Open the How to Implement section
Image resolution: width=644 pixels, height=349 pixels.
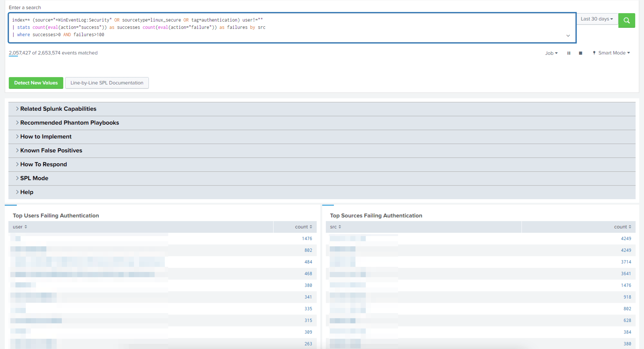46,137
